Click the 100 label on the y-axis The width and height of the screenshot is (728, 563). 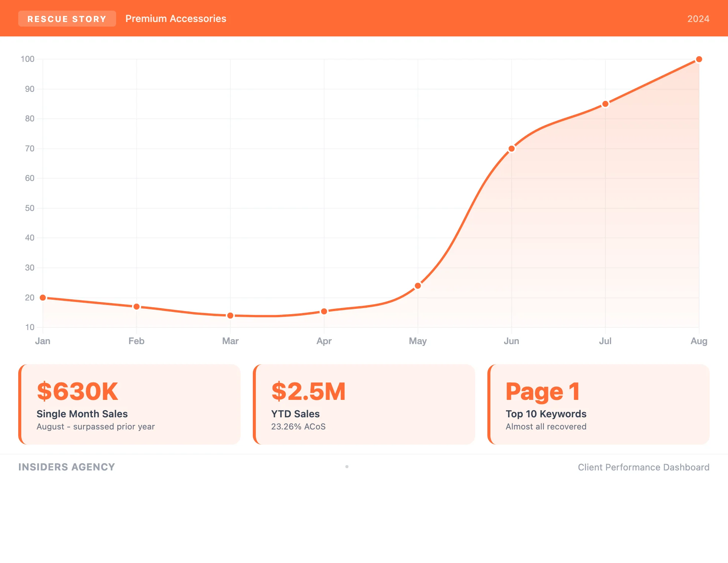coord(27,59)
